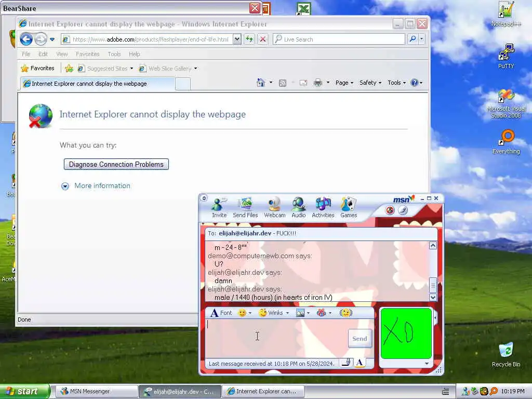Click the Favorites star button
Screen dimensions: 532x399
click(37, 68)
